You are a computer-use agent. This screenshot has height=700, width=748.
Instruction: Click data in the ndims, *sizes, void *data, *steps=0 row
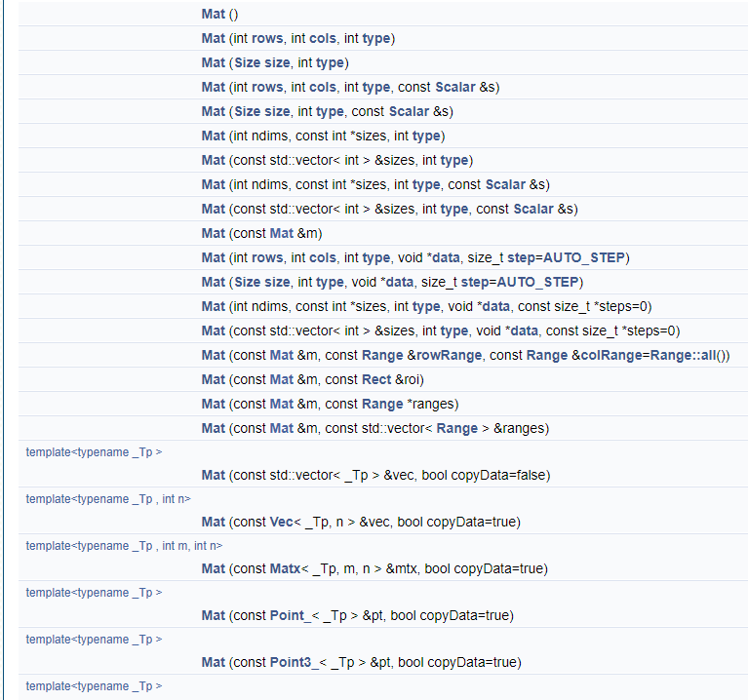[x=496, y=306]
